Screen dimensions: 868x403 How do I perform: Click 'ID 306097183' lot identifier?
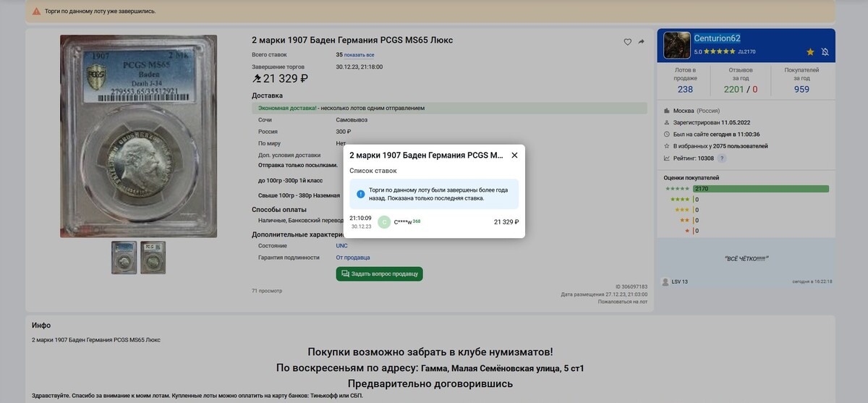click(631, 287)
